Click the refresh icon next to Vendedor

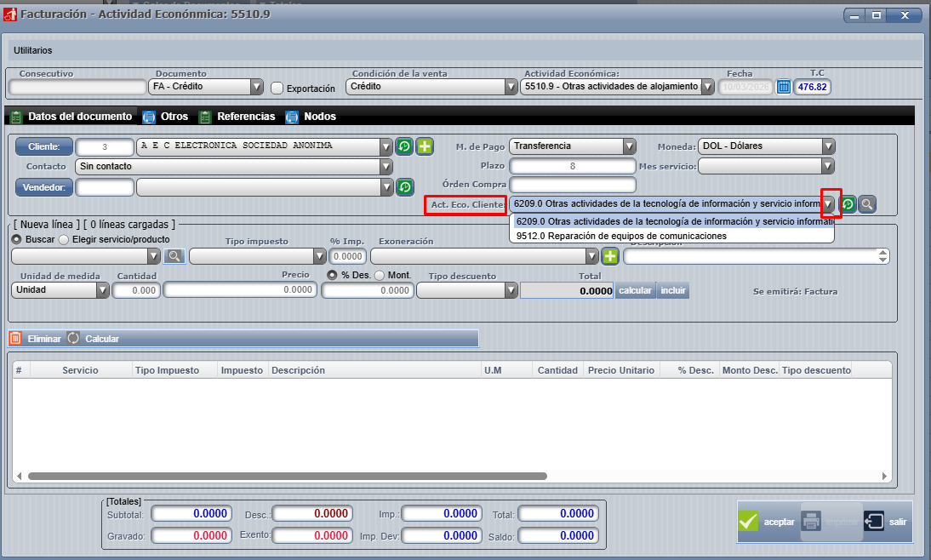(405, 186)
